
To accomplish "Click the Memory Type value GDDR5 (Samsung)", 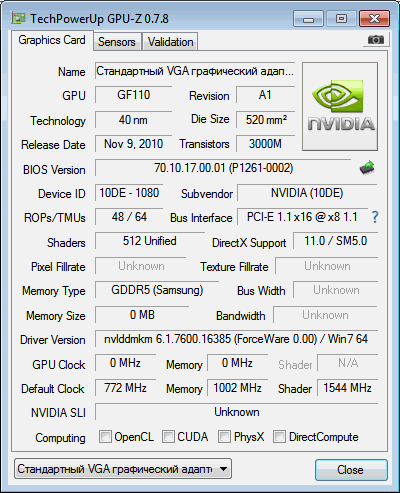I will pyautogui.click(x=157, y=290).
